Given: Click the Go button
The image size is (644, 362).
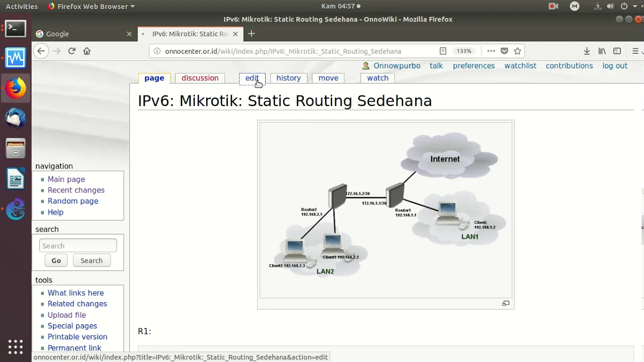Looking at the screenshot, I should 56,260.
